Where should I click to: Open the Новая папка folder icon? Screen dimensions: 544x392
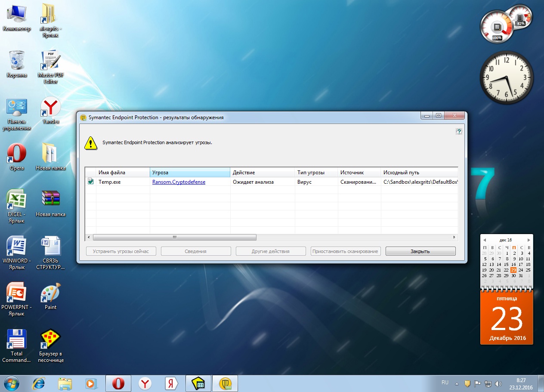(x=51, y=157)
